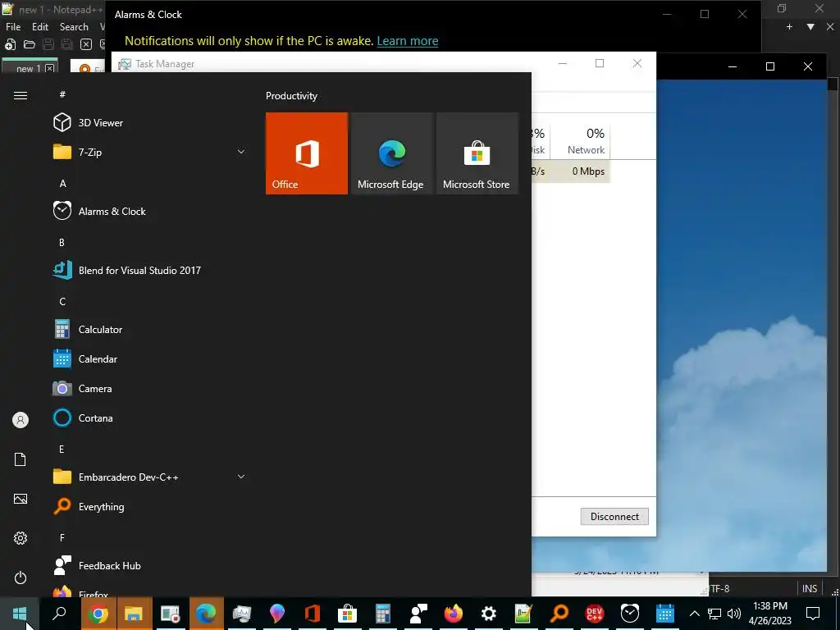Click the 'E' letter header in app list
The image size is (840, 630).
[x=62, y=449]
